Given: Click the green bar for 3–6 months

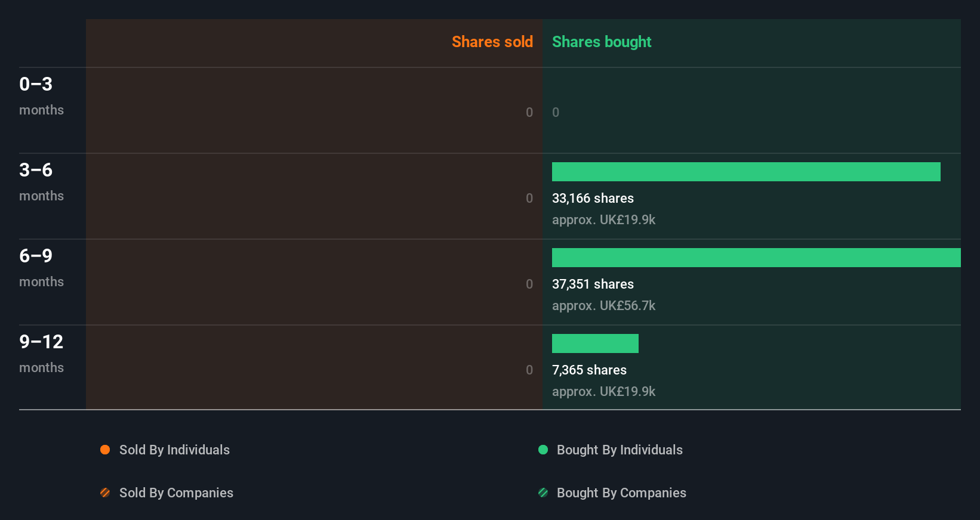Looking at the screenshot, I should tap(746, 172).
